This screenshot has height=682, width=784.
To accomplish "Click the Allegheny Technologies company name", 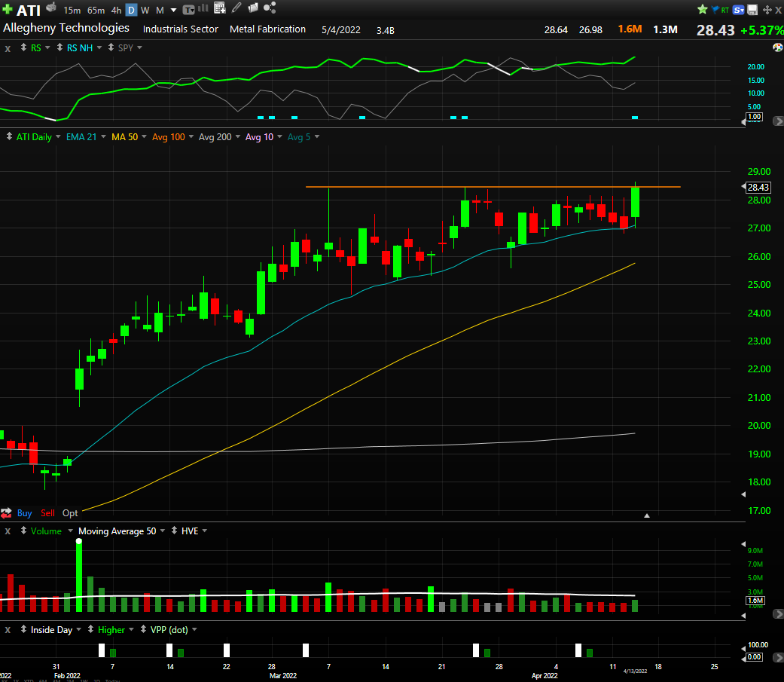I will pos(66,28).
